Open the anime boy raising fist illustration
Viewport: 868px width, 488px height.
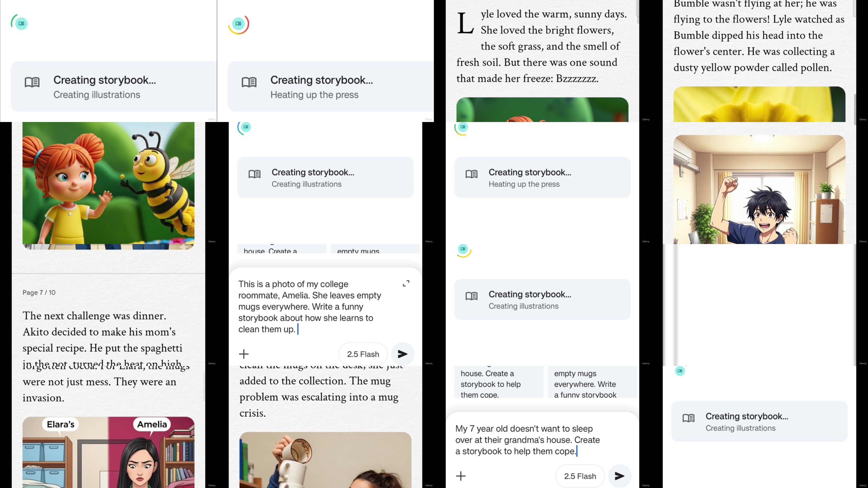click(x=759, y=189)
